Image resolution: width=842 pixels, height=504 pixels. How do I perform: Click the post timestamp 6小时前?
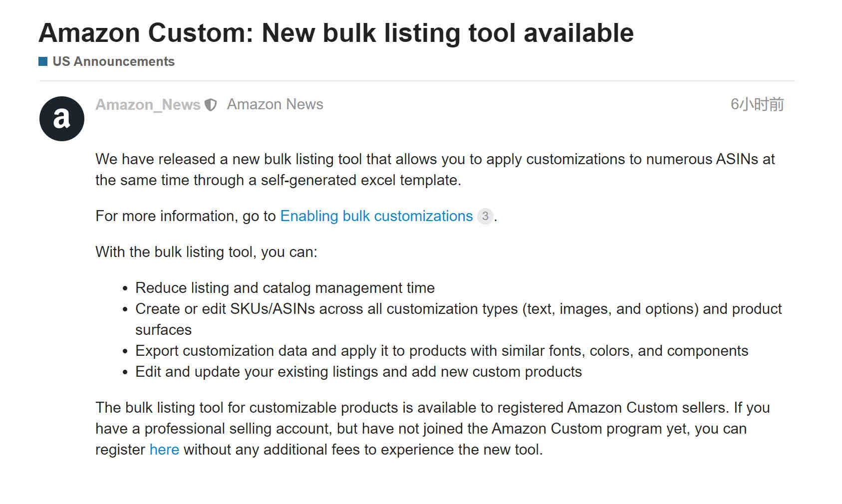click(x=757, y=104)
